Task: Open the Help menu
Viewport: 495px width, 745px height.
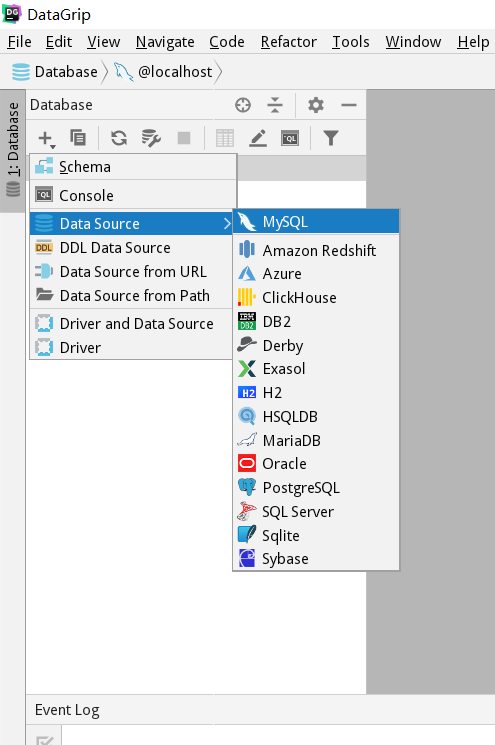Action: (473, 42)
